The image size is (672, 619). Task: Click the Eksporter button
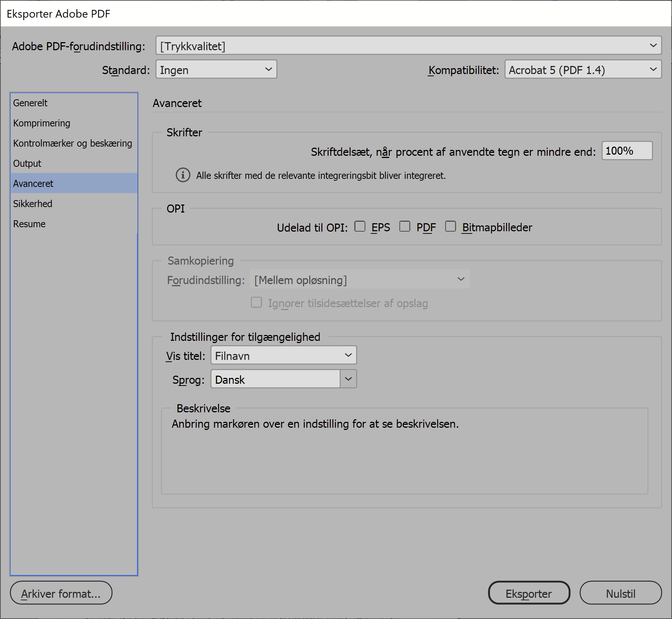529,593
